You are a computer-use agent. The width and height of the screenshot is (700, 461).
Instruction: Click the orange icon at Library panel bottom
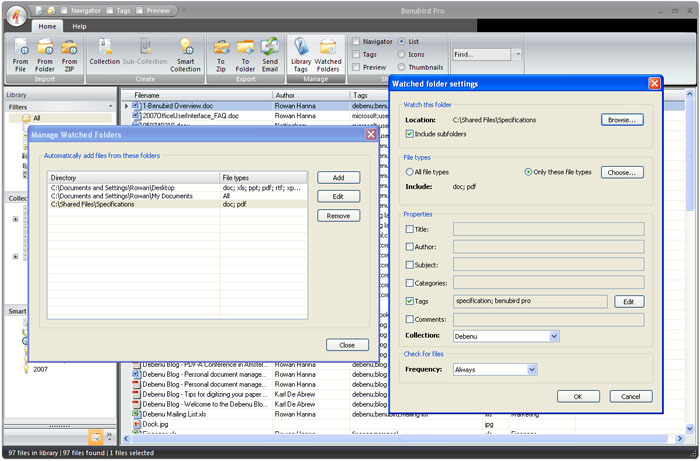pos(96,437)
